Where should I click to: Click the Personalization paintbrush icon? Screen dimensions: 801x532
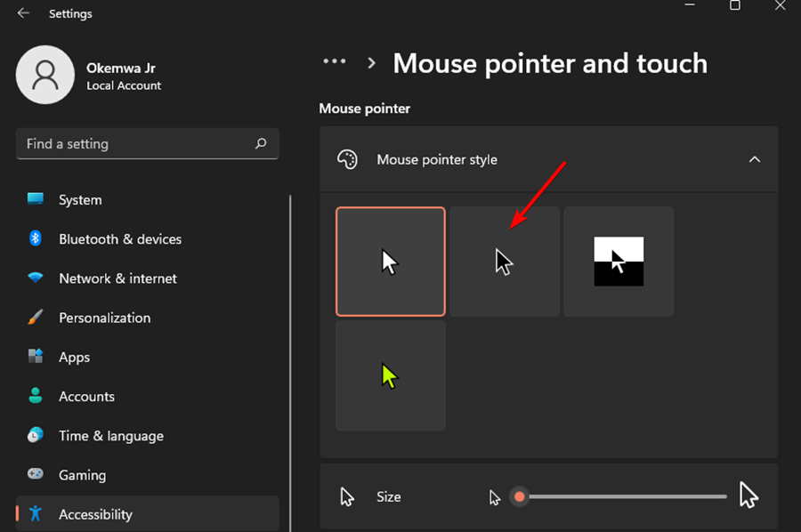click(36, 318)
